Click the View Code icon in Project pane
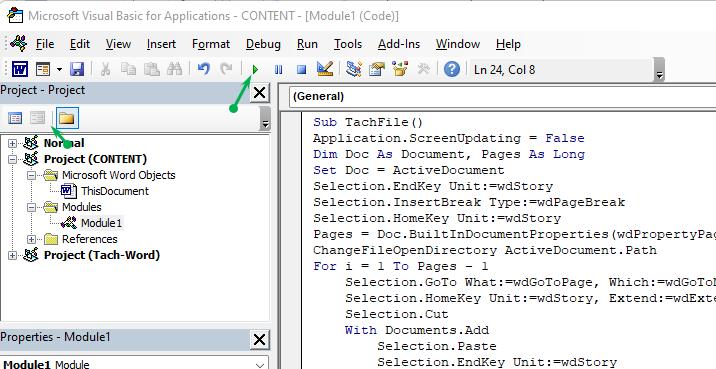 click(x=15, y=119)
